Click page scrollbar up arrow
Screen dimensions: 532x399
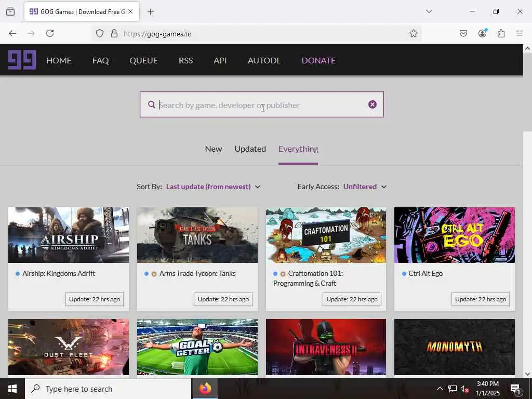pyautogui.click(x=527, y=48)
